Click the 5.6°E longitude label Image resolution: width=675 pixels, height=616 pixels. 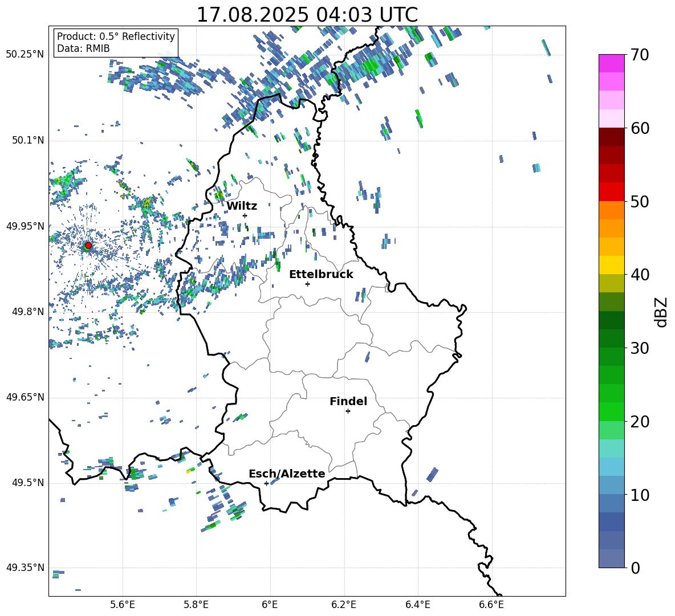coord(123,605)
